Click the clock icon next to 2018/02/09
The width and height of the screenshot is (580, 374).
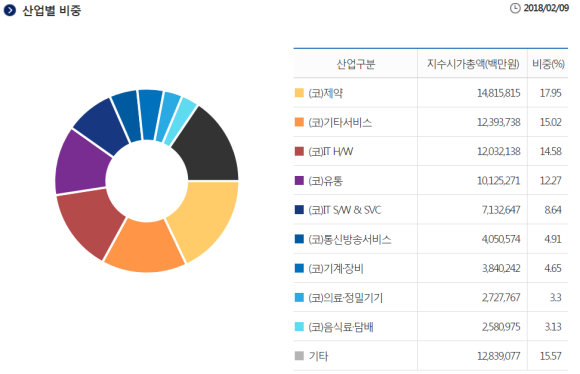point(515,8)
